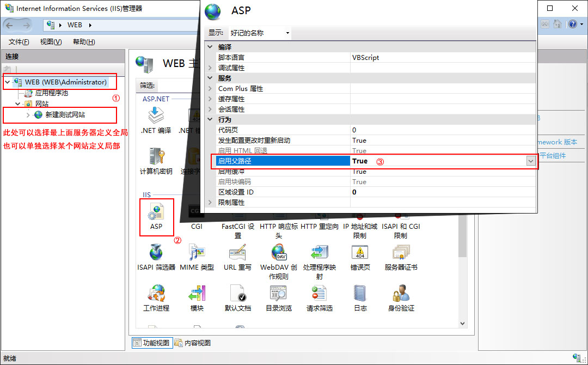Collapse 网站 tree node
The width and height of the screenshot is (588, 365).
17,104
